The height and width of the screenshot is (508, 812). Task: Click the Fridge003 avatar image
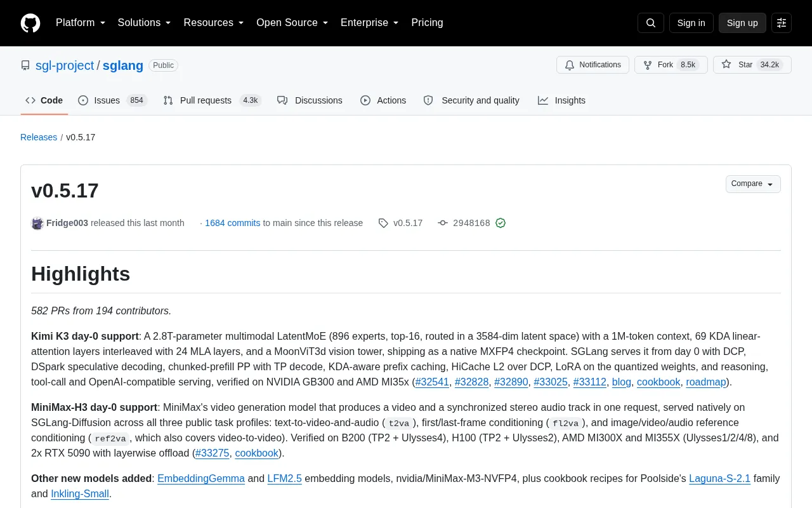coord(37,223)
